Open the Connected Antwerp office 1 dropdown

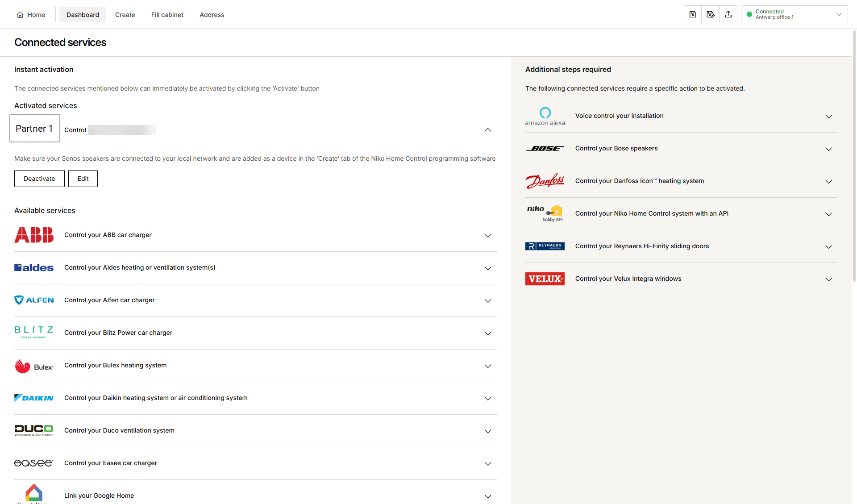tap(795, 14)
